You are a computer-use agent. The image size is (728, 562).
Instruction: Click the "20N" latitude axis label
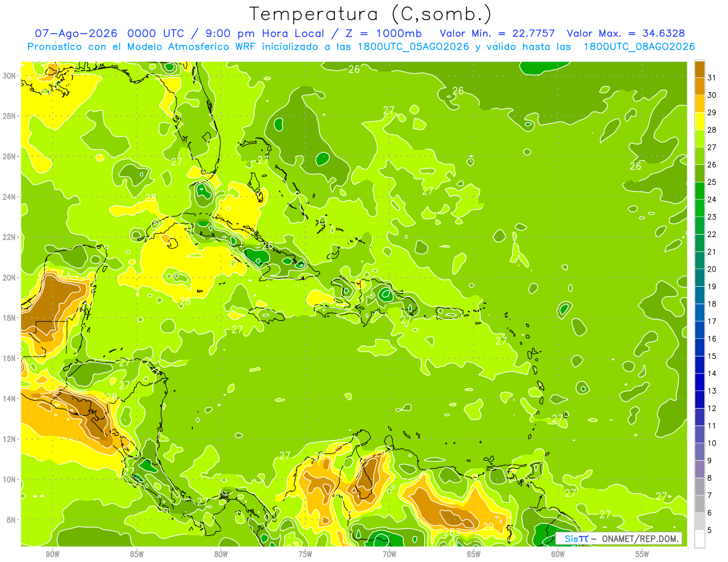pos(9,278)
